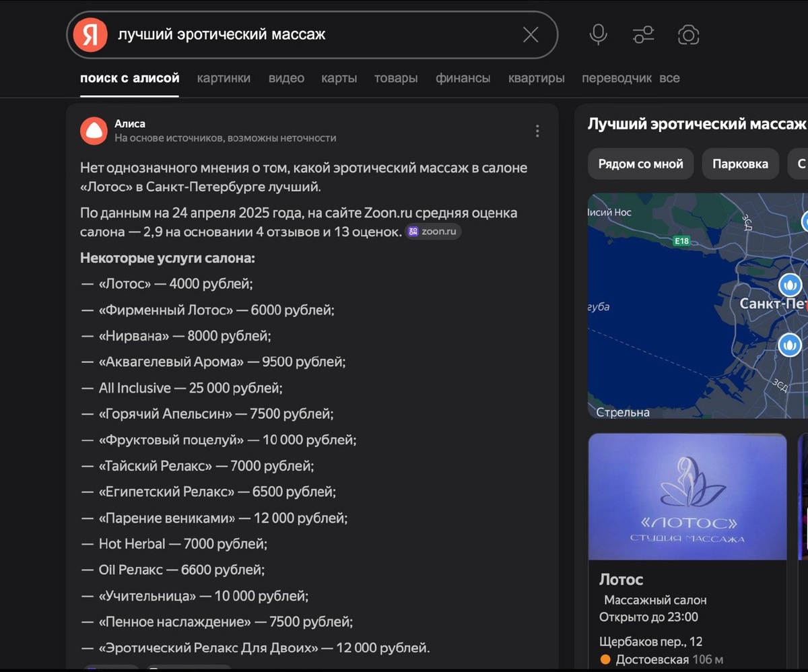Select the zoon.ru source badge
This screenshot has height=672, width=808.
point(433,231)
